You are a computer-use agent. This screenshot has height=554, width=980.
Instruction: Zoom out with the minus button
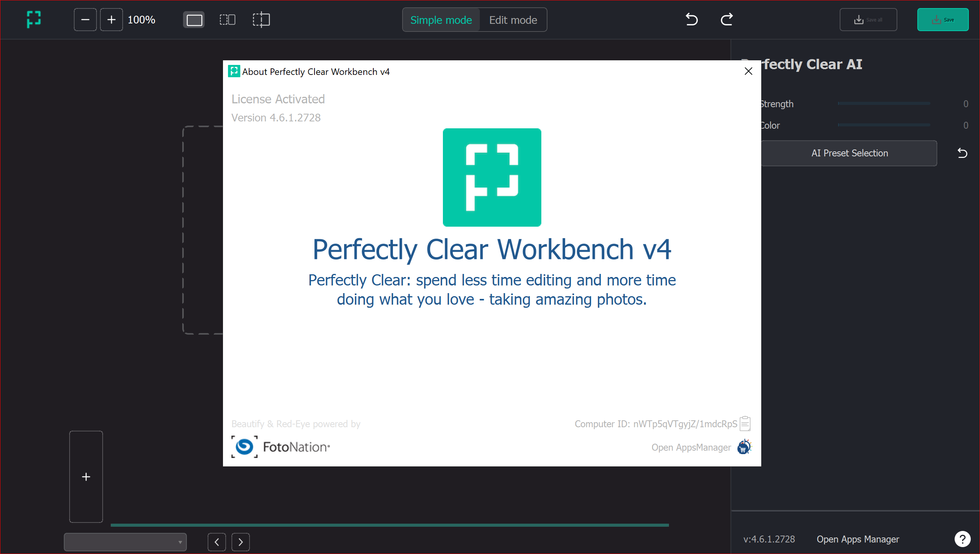[85, 20]
